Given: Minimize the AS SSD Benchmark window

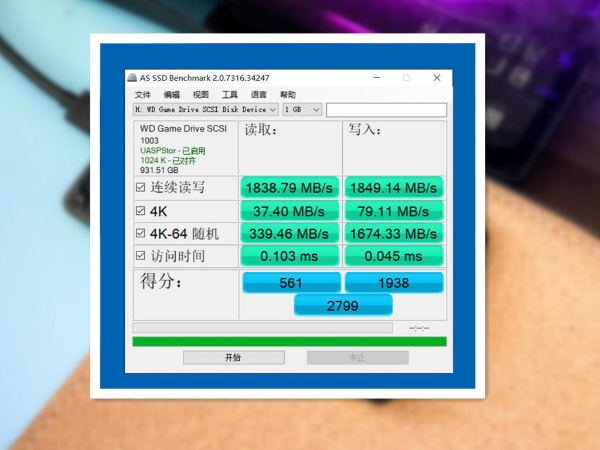Looking at the screenshot, I should (x=377, y=78).
